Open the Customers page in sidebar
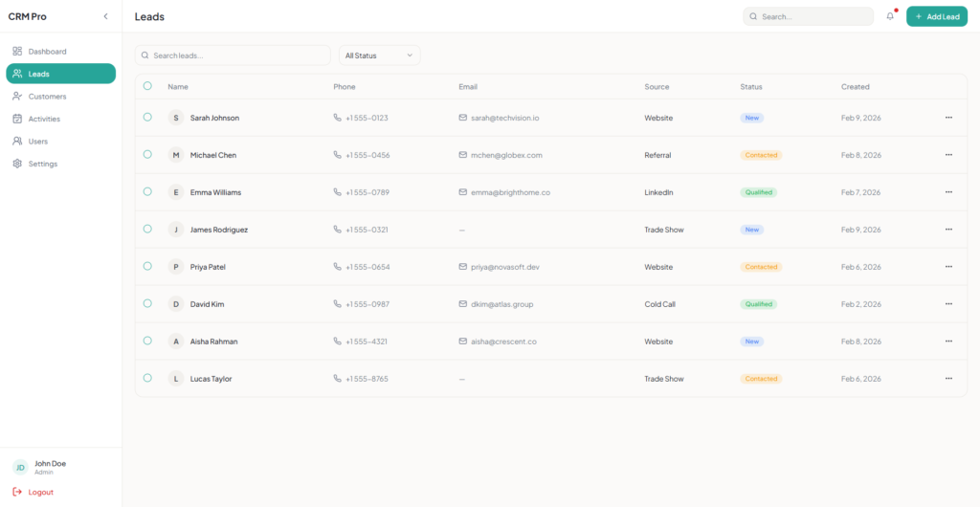The image size is (980, 507). coord(47,97)
